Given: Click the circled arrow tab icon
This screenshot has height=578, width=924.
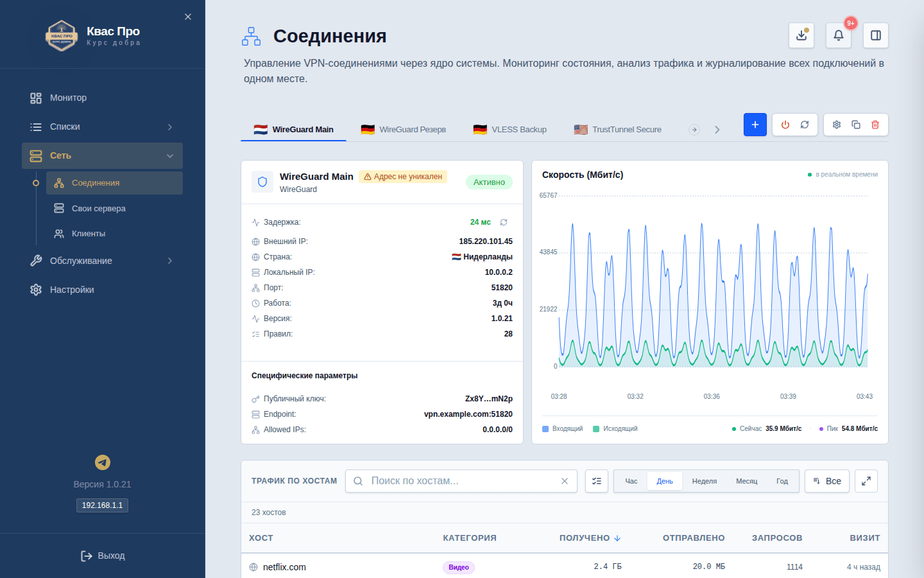Looking at the screenshot, I should [x=694, y=130].
